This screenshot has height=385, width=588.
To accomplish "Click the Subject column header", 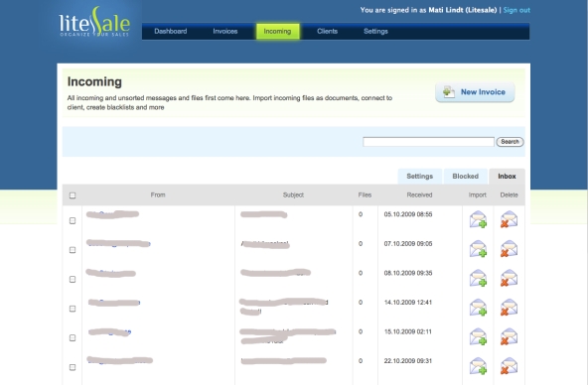I will (x=293, y=194).
